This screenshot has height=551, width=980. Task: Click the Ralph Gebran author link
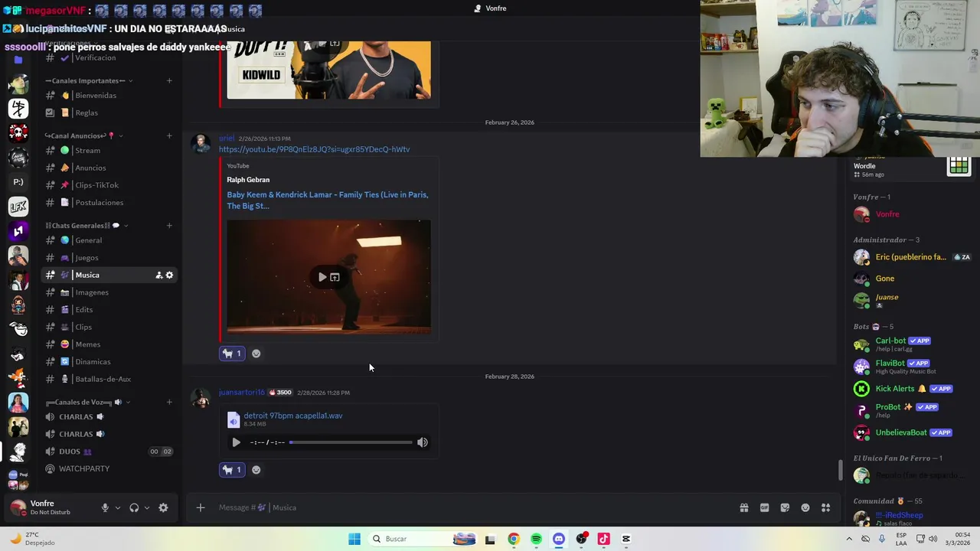click(x=248, y=180)
